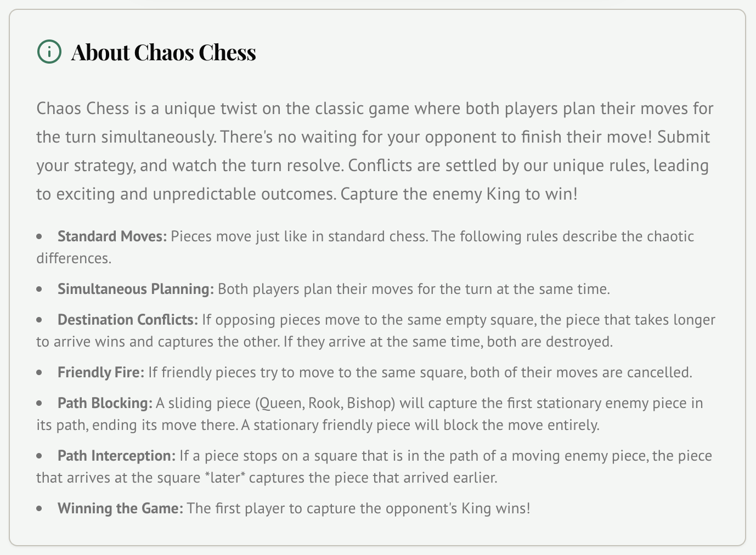The image size is (756, 555).
Task: Click the Friendly Fire bold label
Action: [x=101, y=372]
